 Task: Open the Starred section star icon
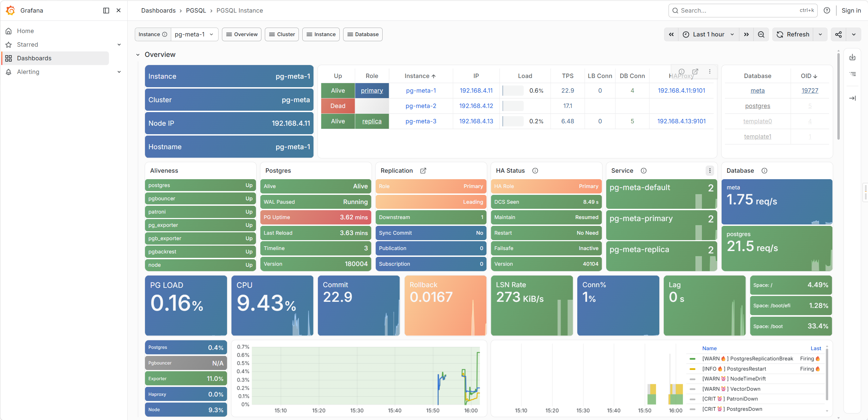tap(9, 45)
